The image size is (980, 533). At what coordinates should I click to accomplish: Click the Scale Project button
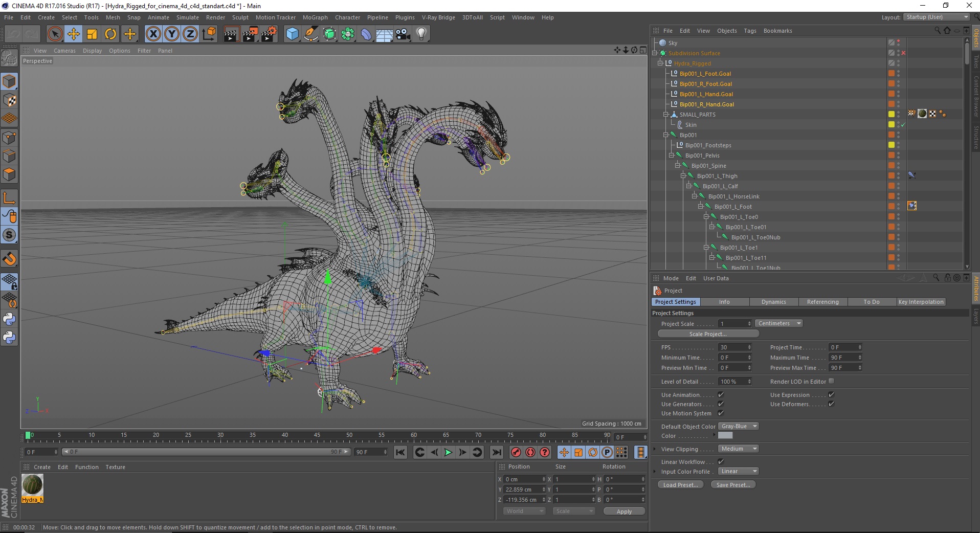point(708,334)
